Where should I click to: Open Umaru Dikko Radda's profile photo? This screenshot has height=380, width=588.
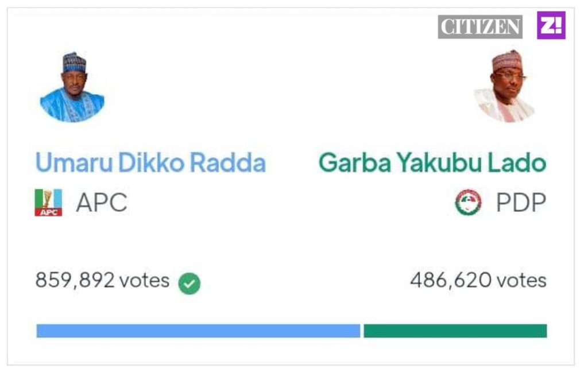pos(72,87)
